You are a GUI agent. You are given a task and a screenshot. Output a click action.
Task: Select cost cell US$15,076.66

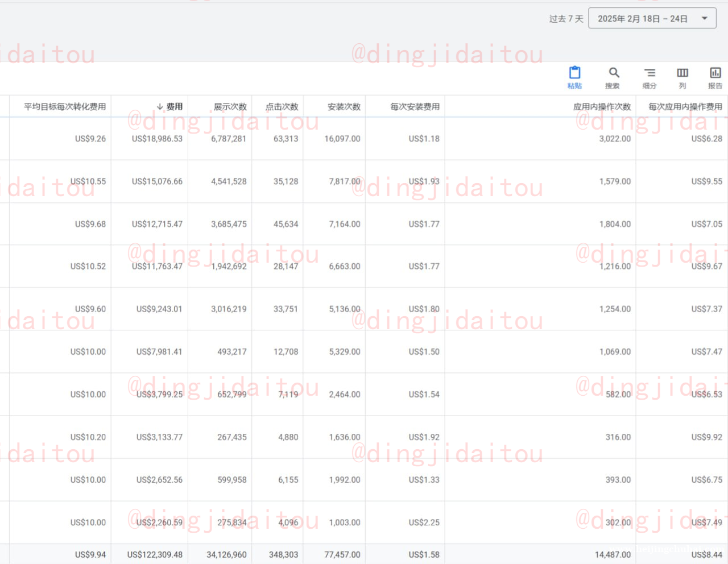pos(157,181)
